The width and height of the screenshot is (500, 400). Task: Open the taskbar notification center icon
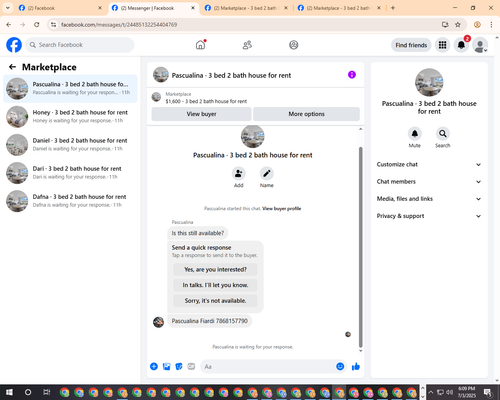488,392
